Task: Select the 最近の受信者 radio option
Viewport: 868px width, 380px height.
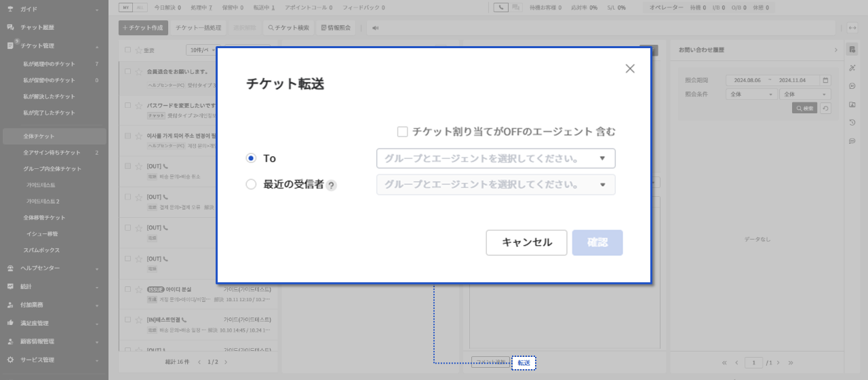Action: (x=251, y=185)
